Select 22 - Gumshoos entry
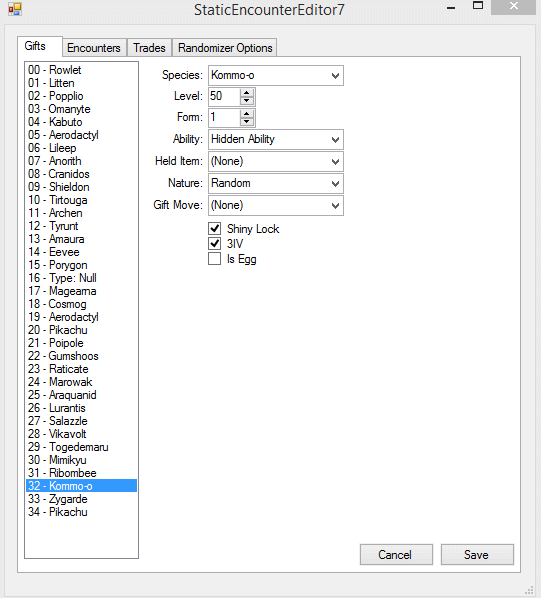 (x=81, y=356)
